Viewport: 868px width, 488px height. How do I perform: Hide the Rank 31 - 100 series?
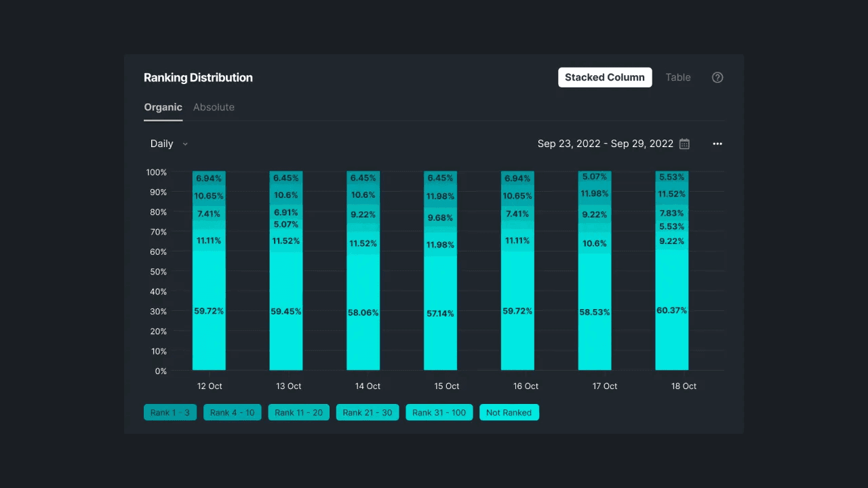coord(439,413)
